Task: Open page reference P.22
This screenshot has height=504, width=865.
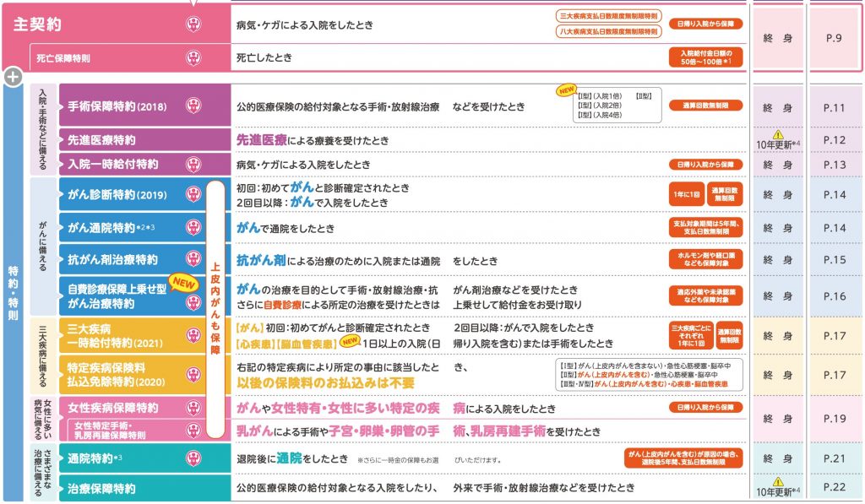Action: 834,487
